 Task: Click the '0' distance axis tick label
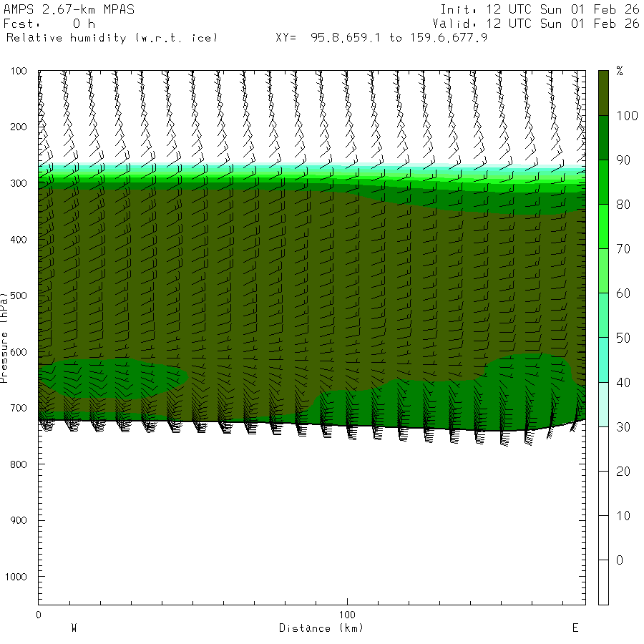[x=39, y=615]
